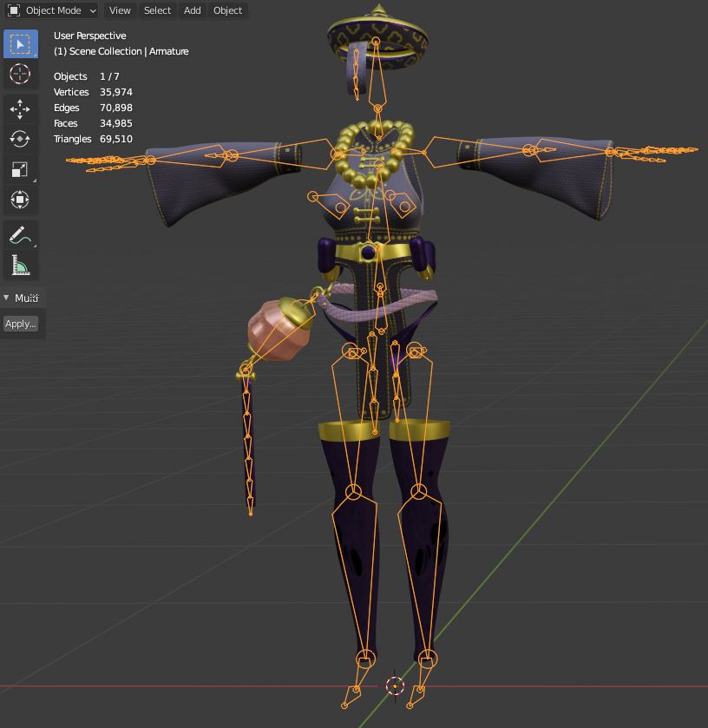Collapse the Mu panel disclosure triangle
The image size is (708, 728).
(6, 298)
